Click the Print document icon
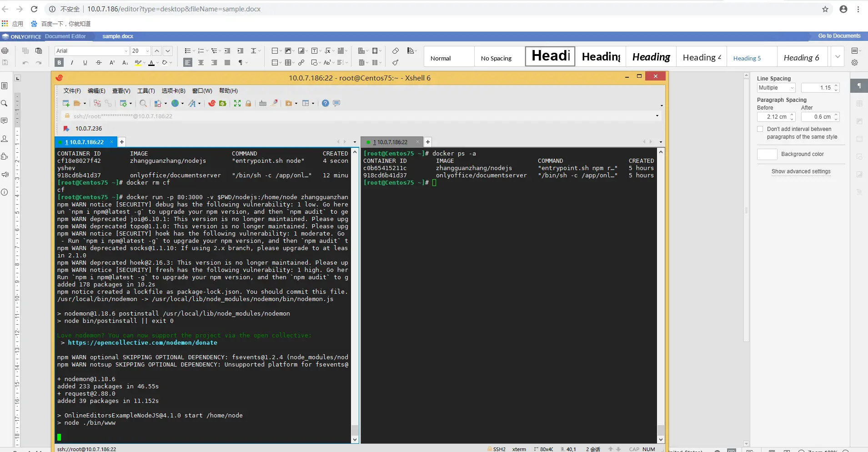This screenshot has width=868, height=452. pos(5,51)
